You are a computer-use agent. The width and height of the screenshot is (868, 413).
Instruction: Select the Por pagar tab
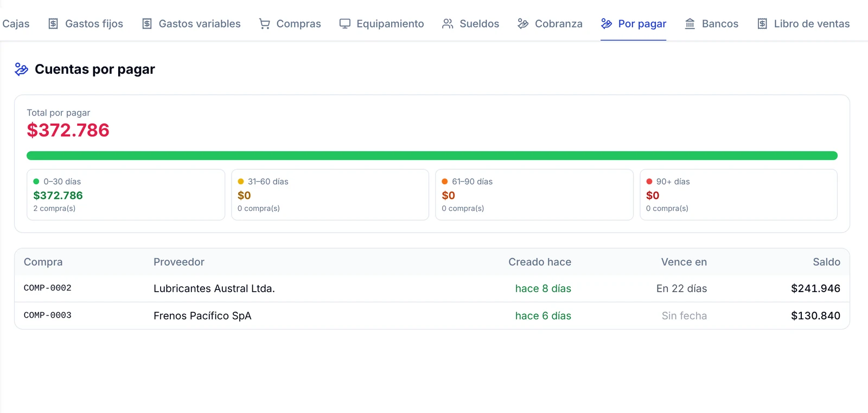(633, 24)
